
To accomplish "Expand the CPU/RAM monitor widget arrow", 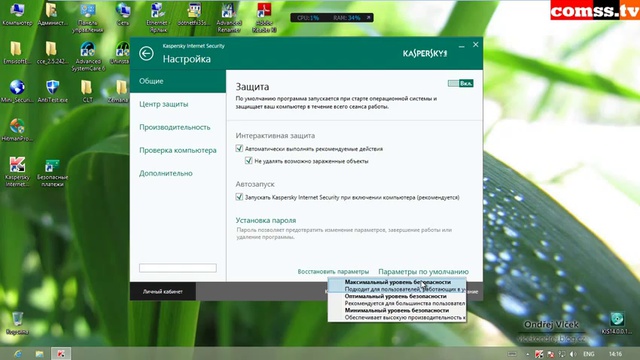I will [368, 18].
